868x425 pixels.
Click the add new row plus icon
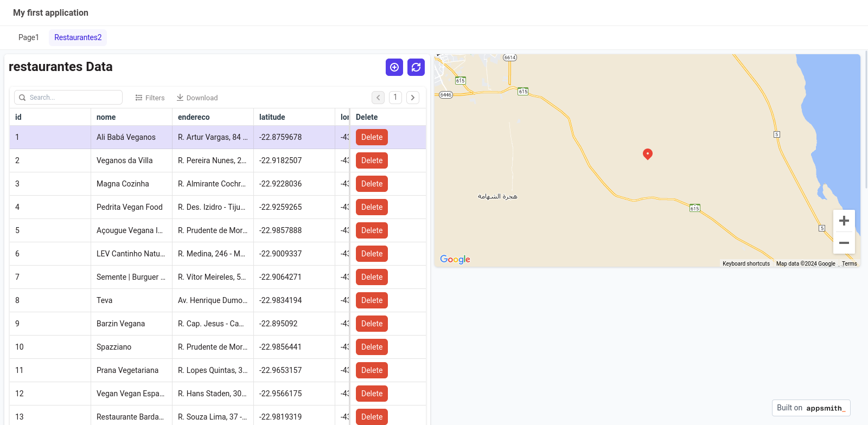[394, 67]
